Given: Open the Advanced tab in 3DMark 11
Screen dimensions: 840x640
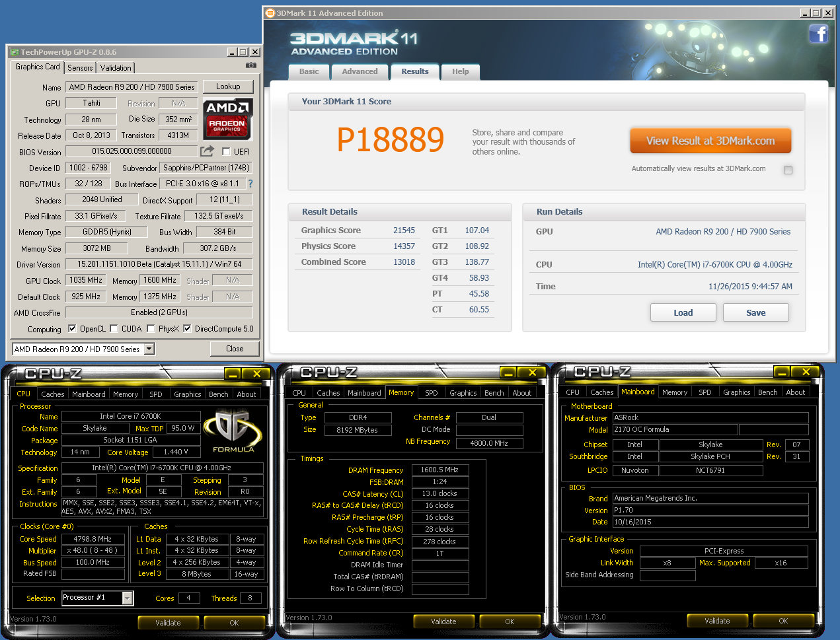Looking at the screenshot, I should point(360,71).
